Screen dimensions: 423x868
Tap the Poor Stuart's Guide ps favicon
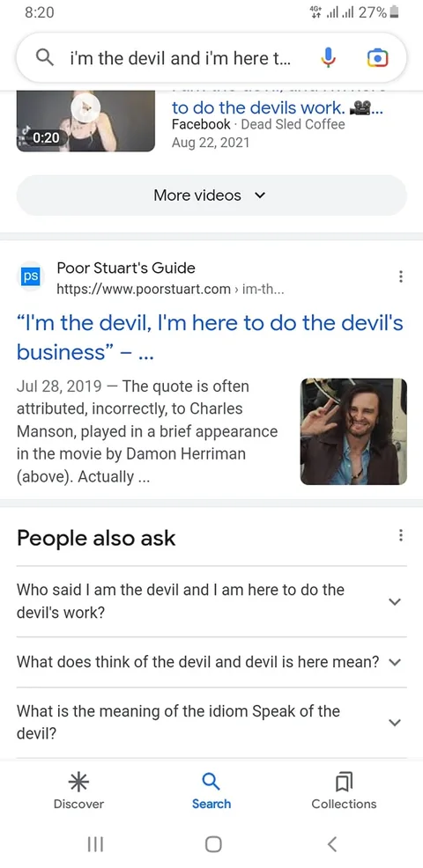point(31,276)
